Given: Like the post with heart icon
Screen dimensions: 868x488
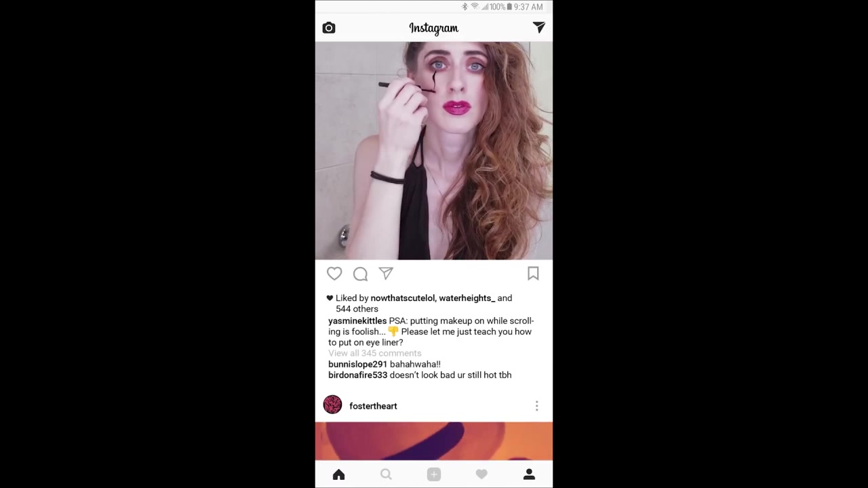Looking at the screenshot, I should pyautogui.click(x=334, y=273).
